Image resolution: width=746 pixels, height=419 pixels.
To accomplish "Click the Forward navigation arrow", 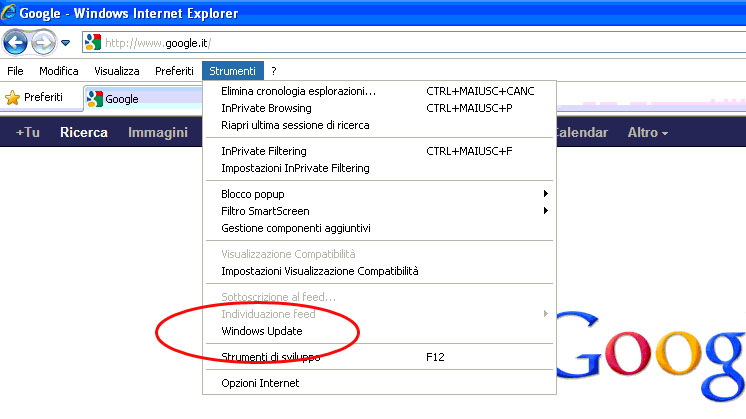I will (x=43, y=43).
